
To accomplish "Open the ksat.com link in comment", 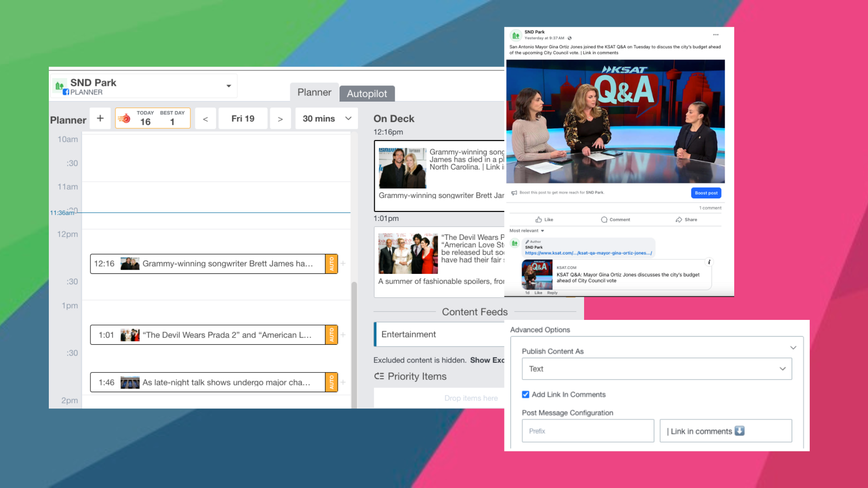I will 588,253.
